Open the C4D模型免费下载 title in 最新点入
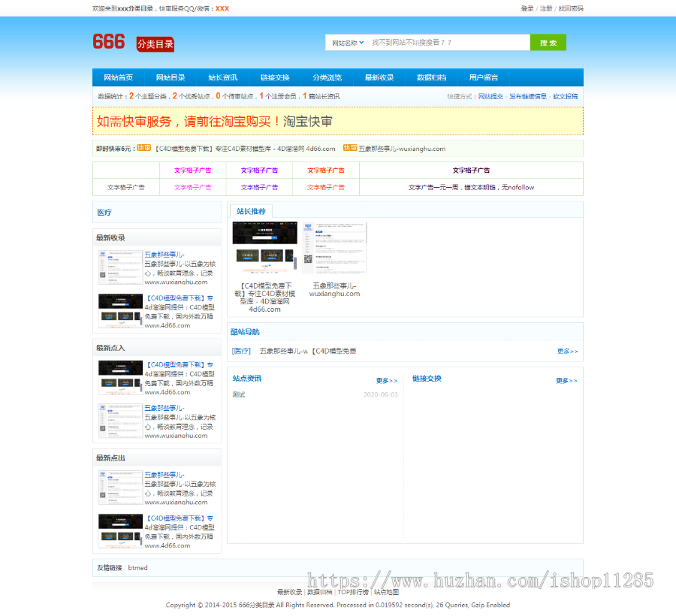The image size is (676, 616). click(179, 365)
